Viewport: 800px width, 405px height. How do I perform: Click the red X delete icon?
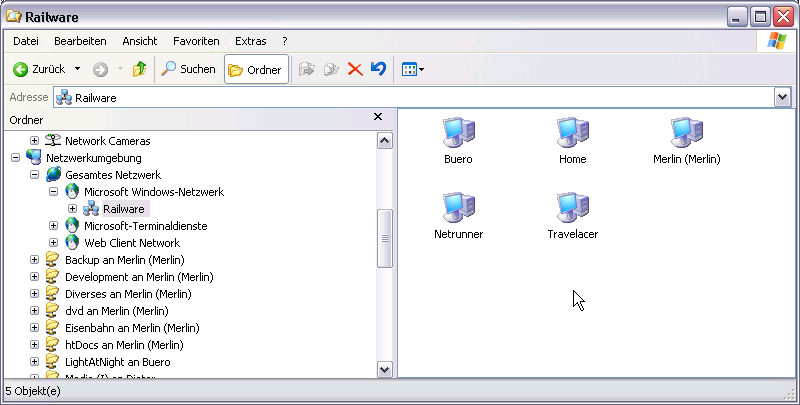[x=355, y=69]
